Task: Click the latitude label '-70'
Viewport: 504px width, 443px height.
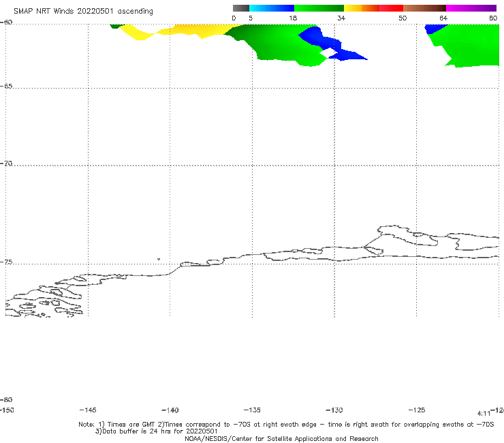Action: pyautogui.click(x=6, y=164)
